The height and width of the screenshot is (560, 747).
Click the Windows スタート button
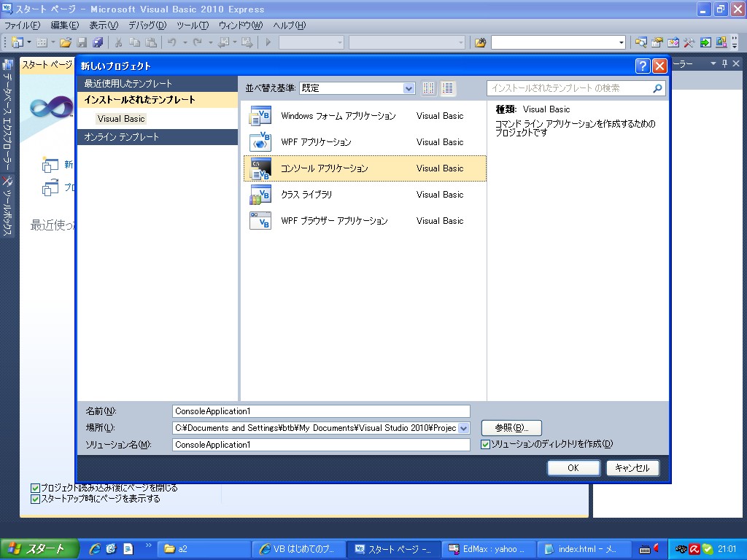(39, 549)
